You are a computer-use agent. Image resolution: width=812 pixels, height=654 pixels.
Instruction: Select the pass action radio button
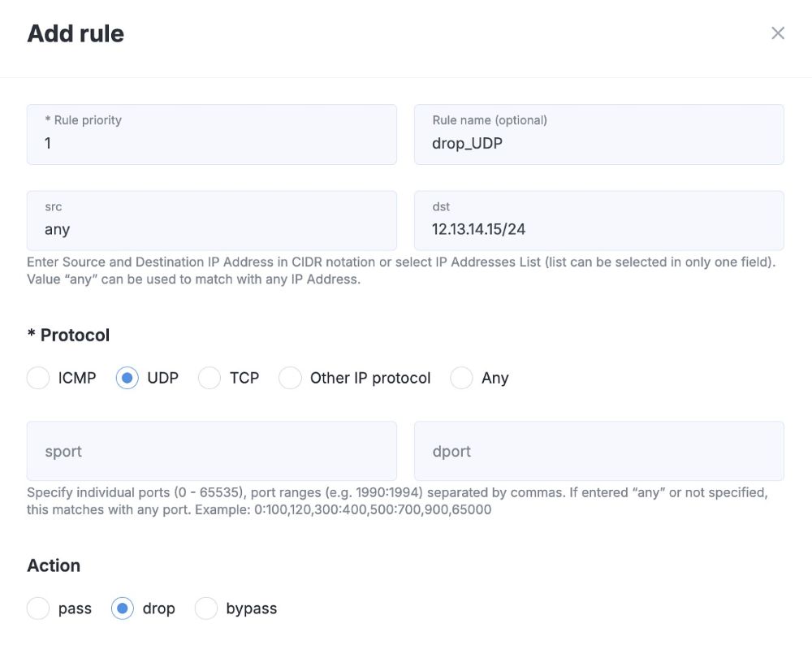point(39,609)
